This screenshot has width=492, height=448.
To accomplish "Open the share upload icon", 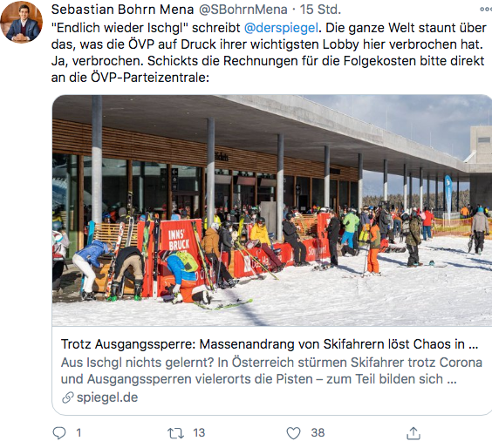I will (x=413, y=433).
